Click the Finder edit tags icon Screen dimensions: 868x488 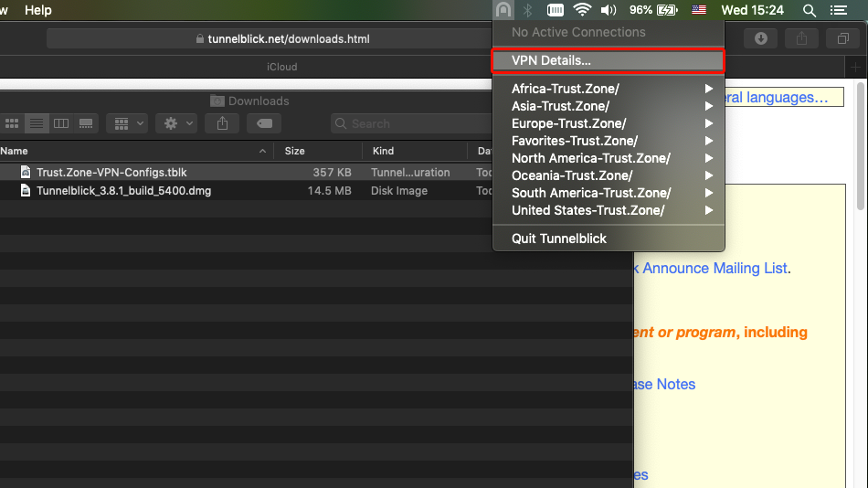pos(264,123)
